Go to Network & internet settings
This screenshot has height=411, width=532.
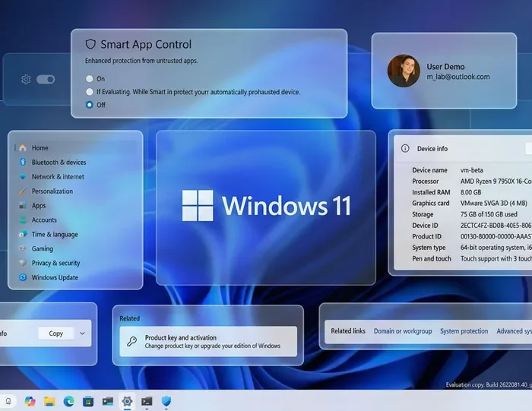tap(58, 177)
